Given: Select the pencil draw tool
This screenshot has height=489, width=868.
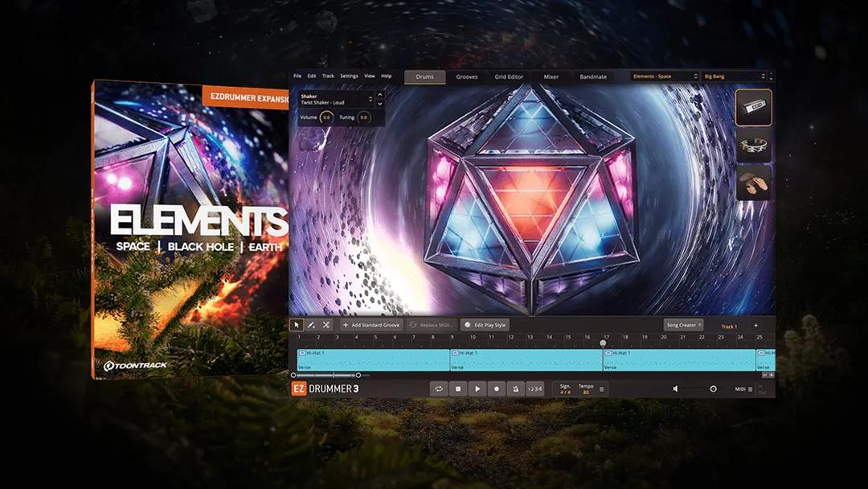Looking at the screenshot, I should point(311,325).
